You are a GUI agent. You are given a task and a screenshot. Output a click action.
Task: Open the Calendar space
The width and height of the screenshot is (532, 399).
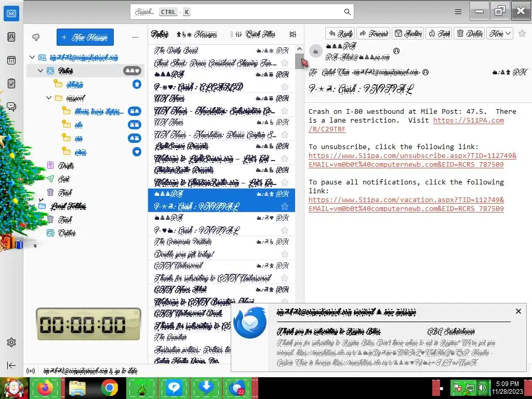(11, 60)
